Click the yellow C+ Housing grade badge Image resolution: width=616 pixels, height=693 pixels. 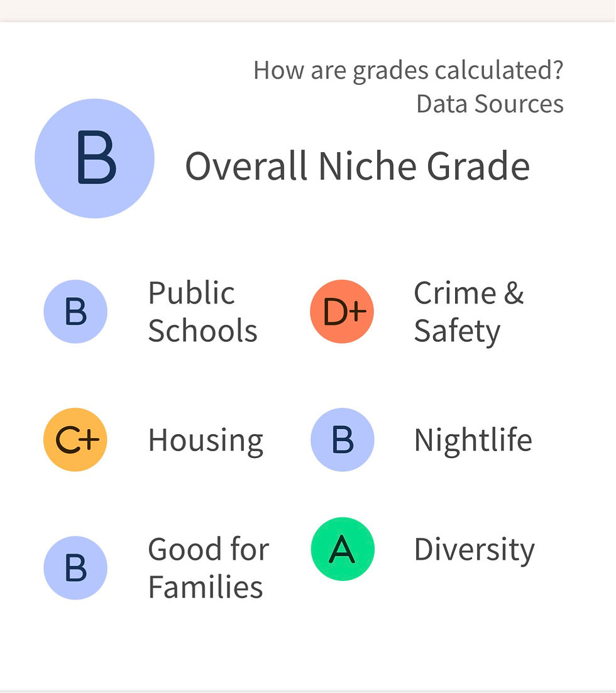75,440
